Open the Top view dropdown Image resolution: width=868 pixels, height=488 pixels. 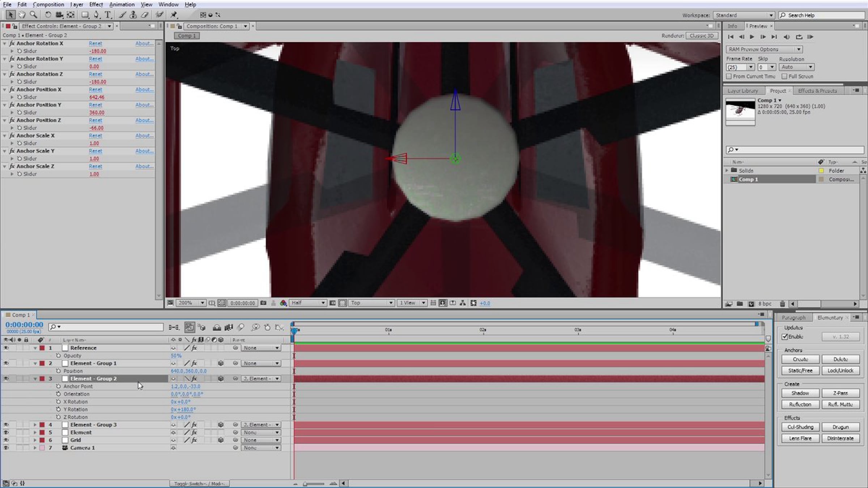(371, 303)
